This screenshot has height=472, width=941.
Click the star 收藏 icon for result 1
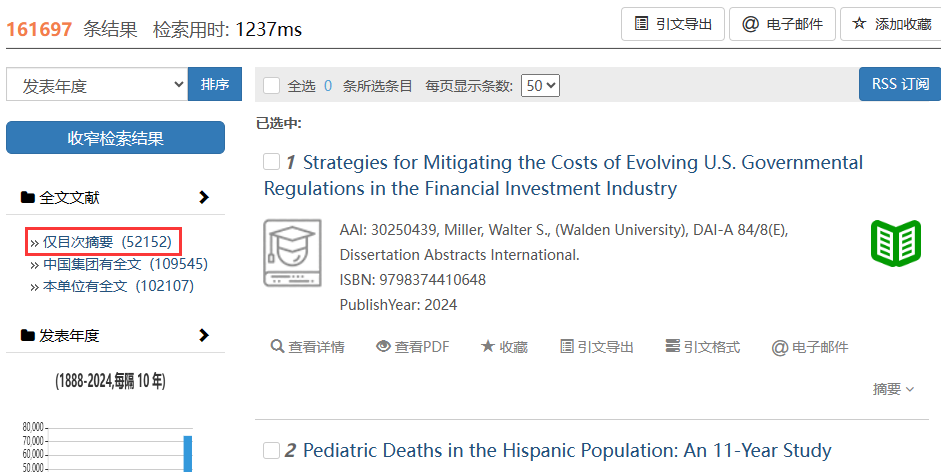coord(488,347)
